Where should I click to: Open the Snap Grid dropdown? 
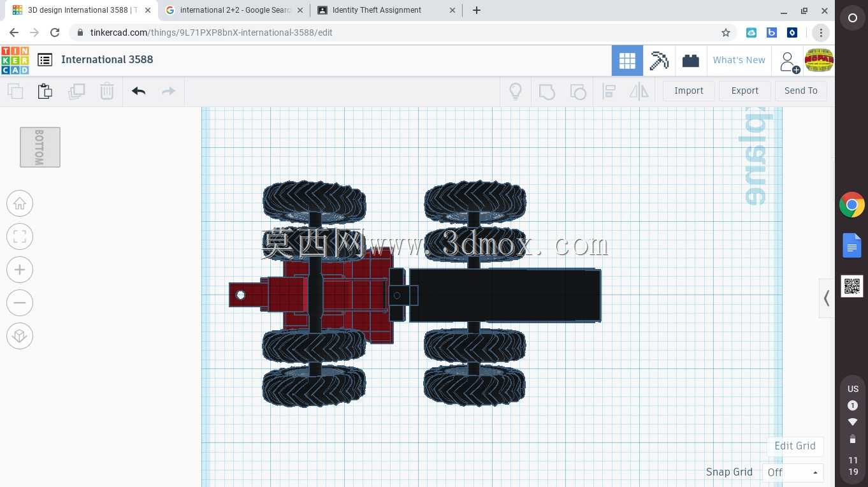coord(793,472)
